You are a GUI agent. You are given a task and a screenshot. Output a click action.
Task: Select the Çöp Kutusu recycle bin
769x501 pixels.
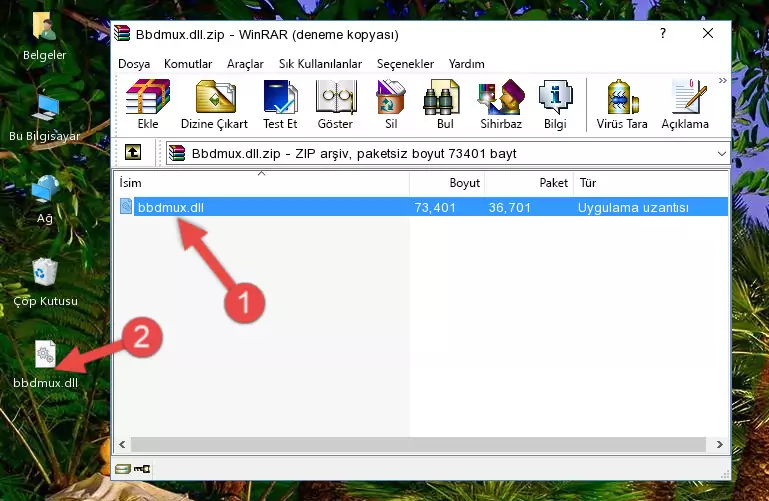(x=45, y=282)
